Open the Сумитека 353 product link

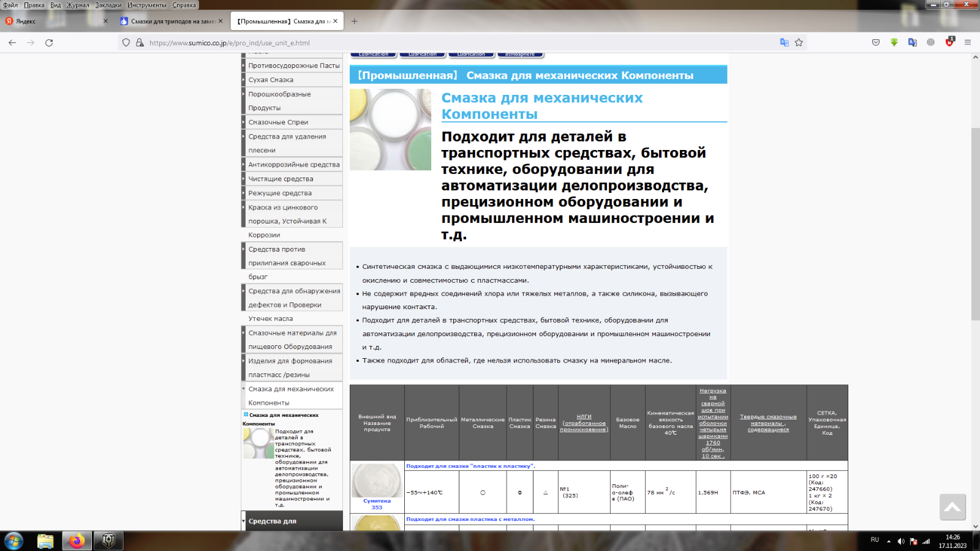[x=377, y=504]
